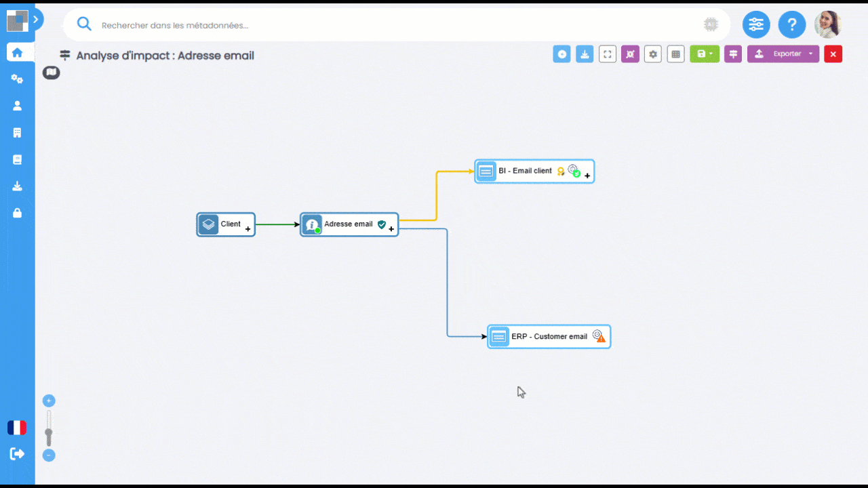This screenshot has height=488, width=868.
Task: Click the yellow certificate badge on BI node
Action: [561, 171]
